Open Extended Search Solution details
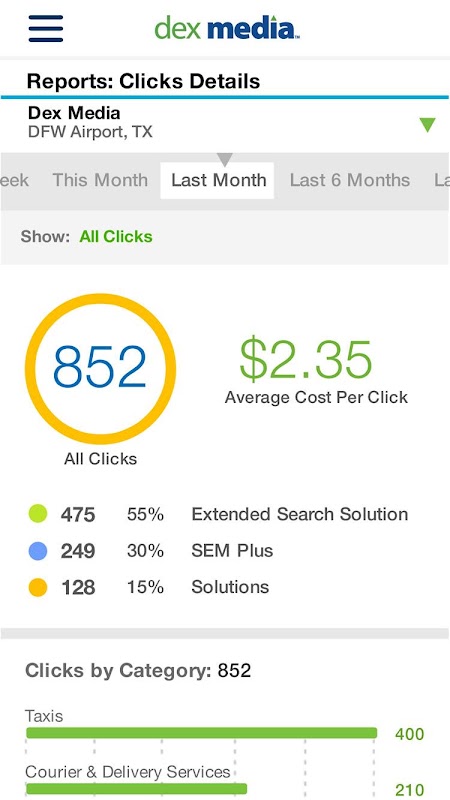Screen dimensions: 450x800 (x=299, y=514)
